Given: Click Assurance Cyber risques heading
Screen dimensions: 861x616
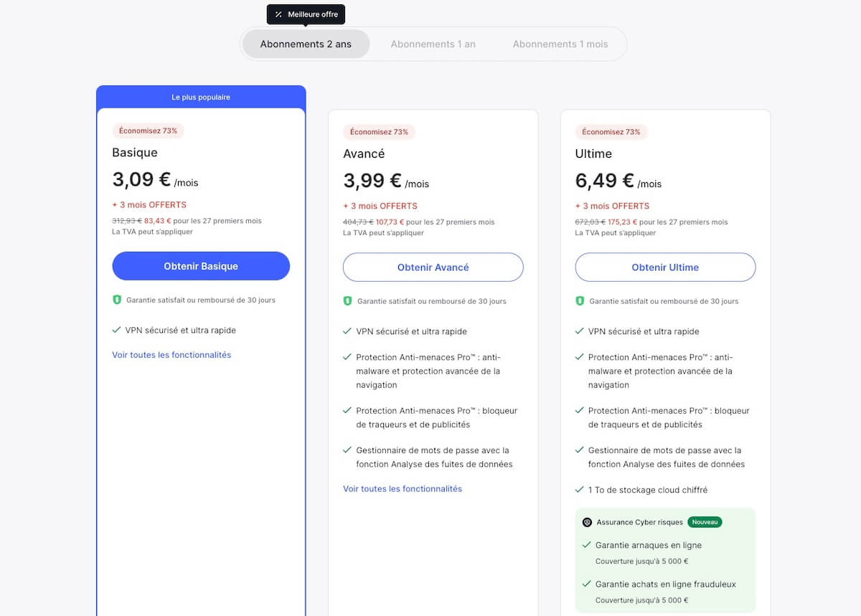Looking at the screenshot, I should tap(640, 522).
